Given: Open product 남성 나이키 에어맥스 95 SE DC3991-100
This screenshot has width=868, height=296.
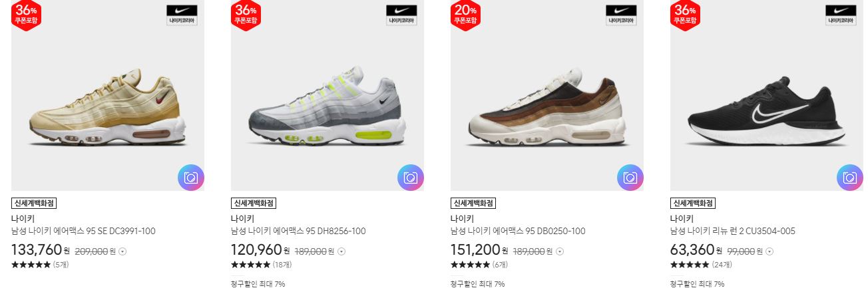Looking at the screenshot, I should point(83,231).
